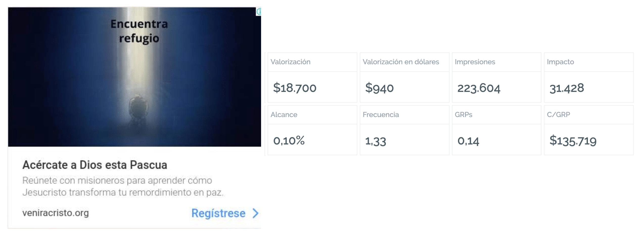
Task: Click the 223.604 impressions value
Action: [479, 88]
